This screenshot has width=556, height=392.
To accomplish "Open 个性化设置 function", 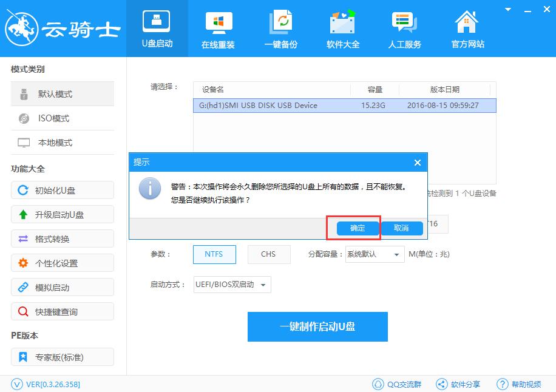I will pyautogui.click(x=63, y=263).
